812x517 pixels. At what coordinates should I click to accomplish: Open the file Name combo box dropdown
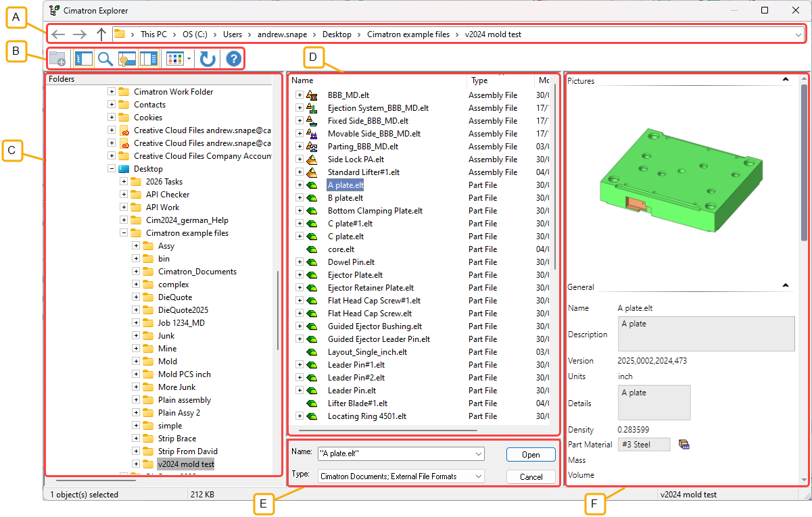point(479,454)
